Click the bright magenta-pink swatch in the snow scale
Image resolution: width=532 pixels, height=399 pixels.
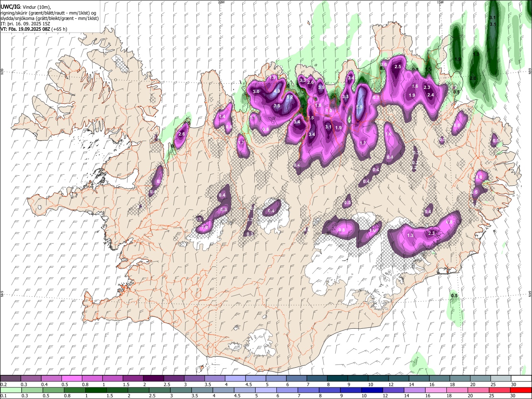(71, 379)
